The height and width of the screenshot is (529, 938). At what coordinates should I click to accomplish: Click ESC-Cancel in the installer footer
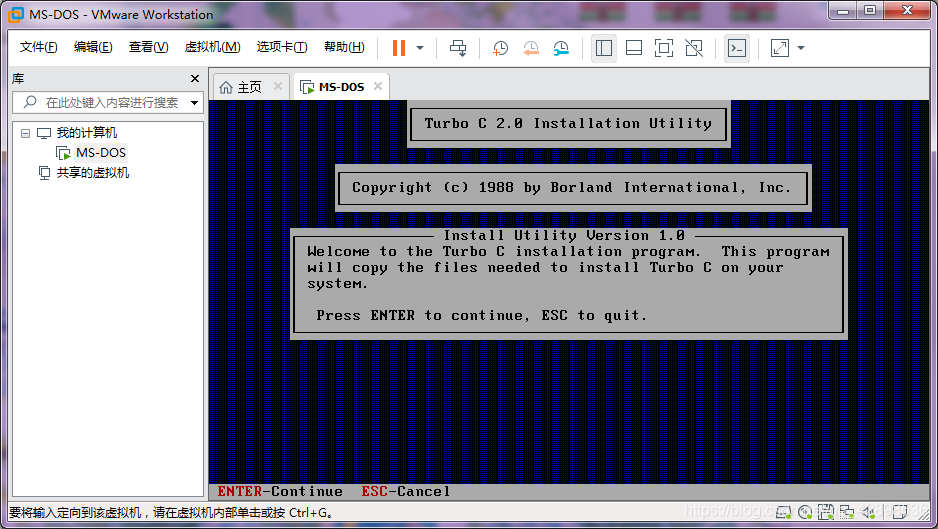tap(405, 491)
